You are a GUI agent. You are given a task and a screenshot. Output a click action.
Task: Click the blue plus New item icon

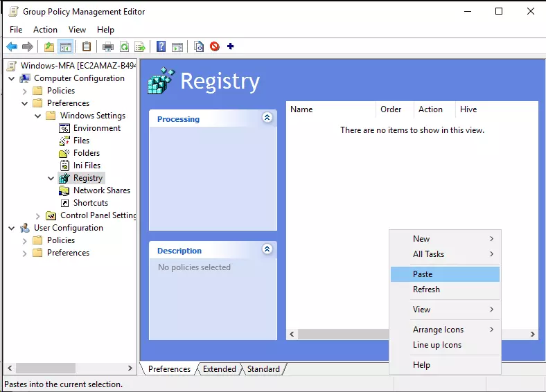pyautogui.click(x=230, y=46)
